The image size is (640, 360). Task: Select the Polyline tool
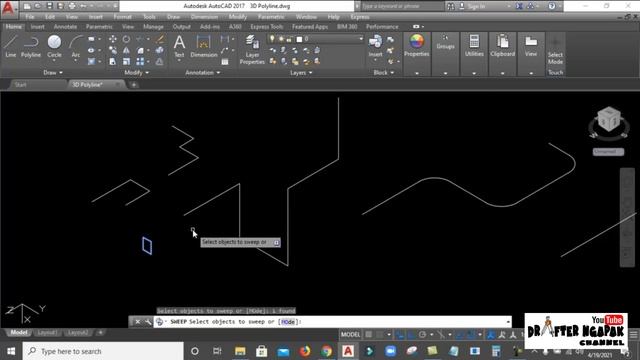pyautogui.click(x=31, y=46)
